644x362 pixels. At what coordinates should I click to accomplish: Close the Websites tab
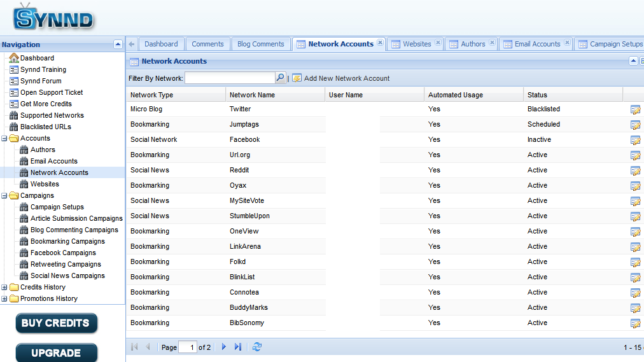[438, 42]
